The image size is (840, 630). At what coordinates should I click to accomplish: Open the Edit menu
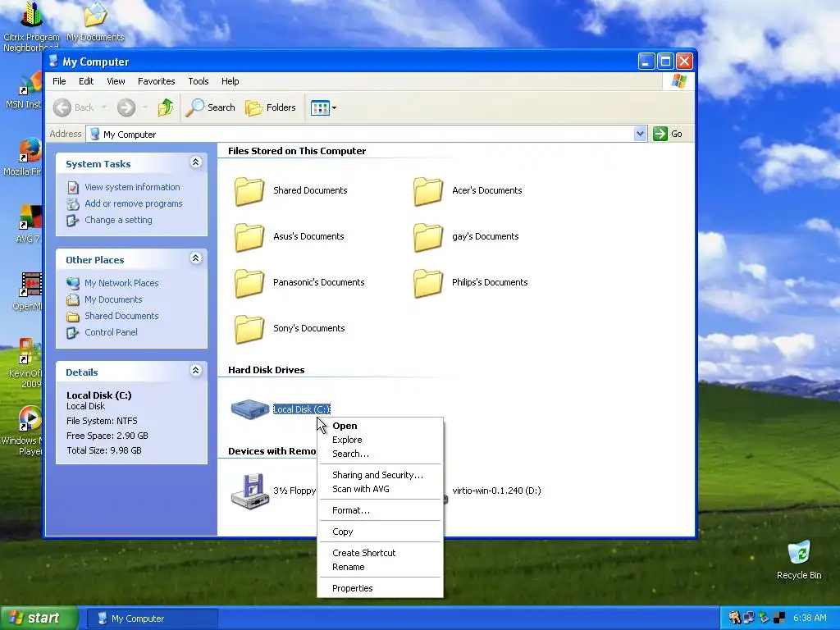pos(85,81)
